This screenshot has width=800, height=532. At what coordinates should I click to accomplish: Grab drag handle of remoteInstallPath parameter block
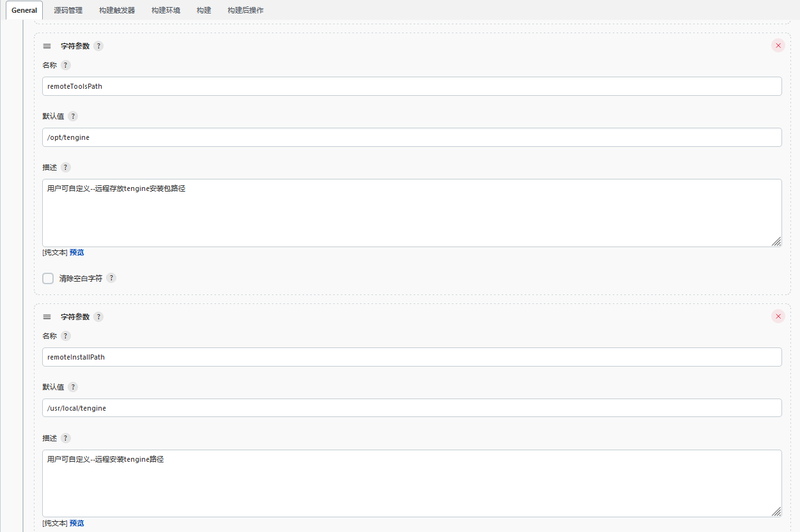tap(47, 317)
